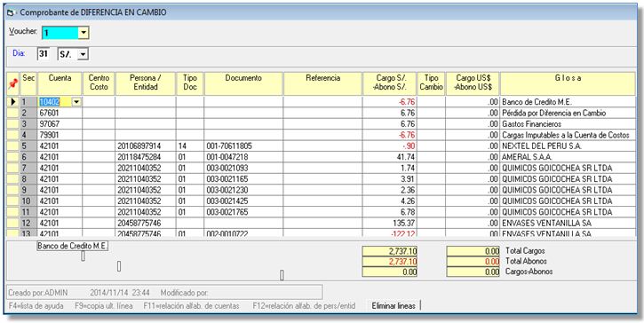Click glosa Pérdida por Diferencia en Cambio
The height and width of the screenshot is (323, 644).
coord(568,113)
